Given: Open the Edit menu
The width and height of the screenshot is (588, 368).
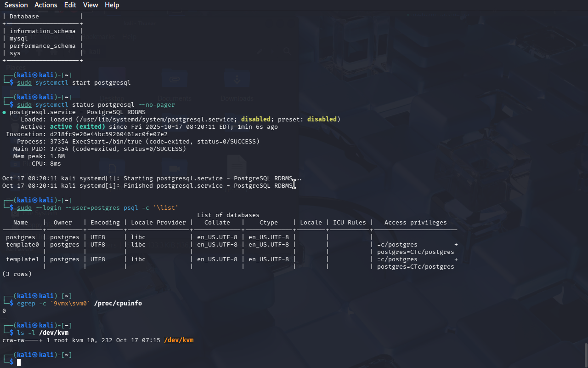Looking at the screenshot, I should tap(70, 5).
